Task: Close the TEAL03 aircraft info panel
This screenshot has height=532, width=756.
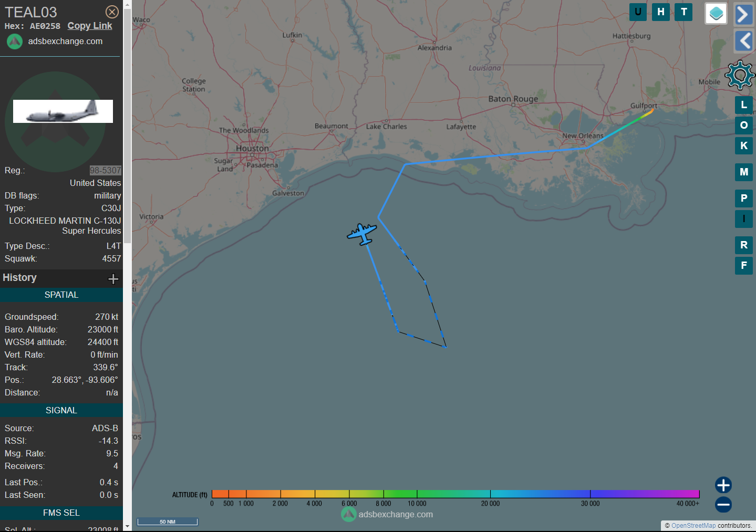Action: 112,12
